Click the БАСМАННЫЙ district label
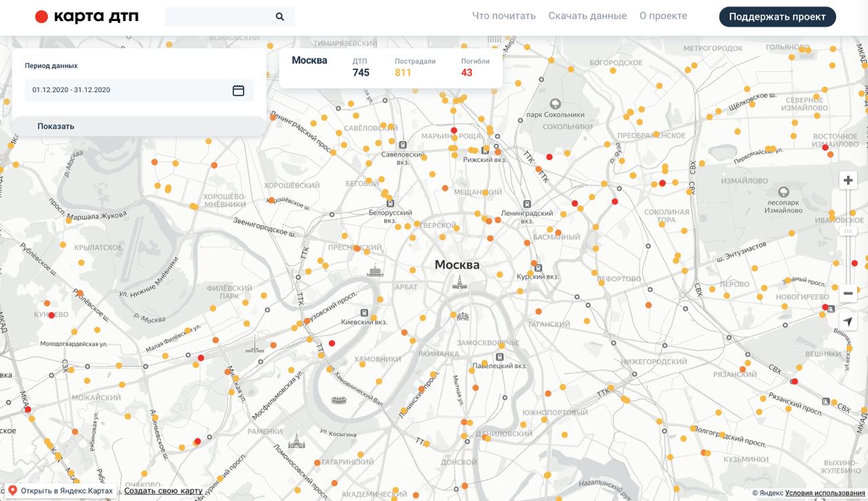The height and width of the screenshot is (501, 868). [x=557, y=237]
